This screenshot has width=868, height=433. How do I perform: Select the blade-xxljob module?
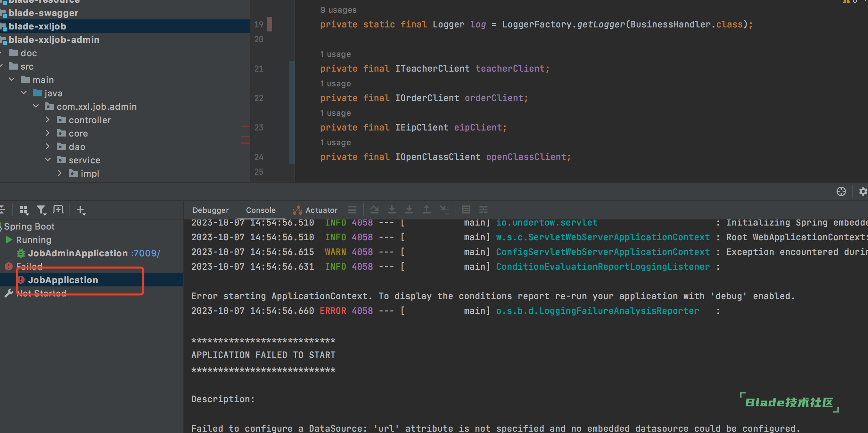(x=125, y=26)
